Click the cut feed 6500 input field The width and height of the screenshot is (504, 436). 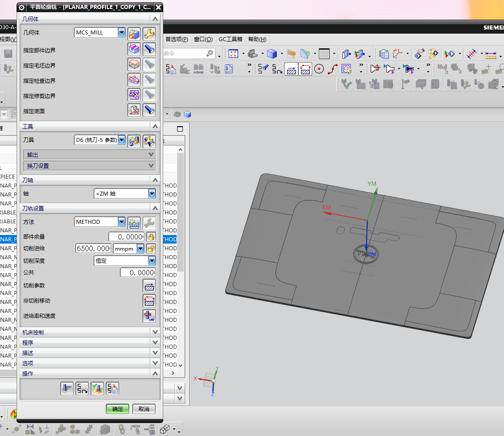(x=93, y=248)
